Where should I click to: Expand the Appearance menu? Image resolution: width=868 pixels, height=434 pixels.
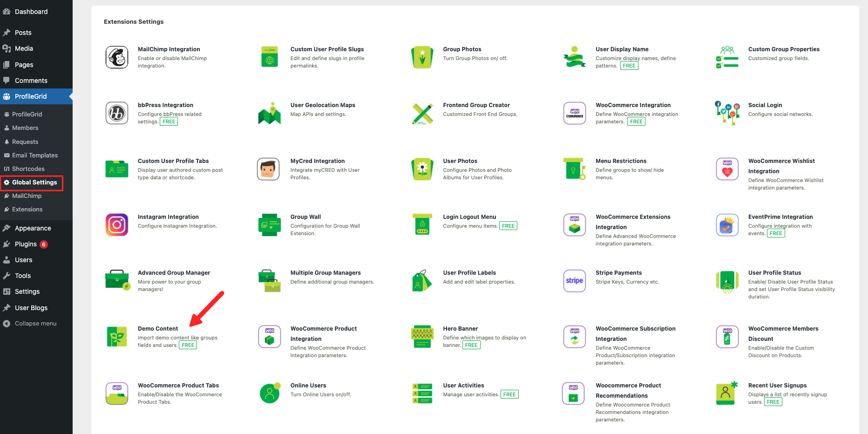pyautogui.click(x=33, y=228)
